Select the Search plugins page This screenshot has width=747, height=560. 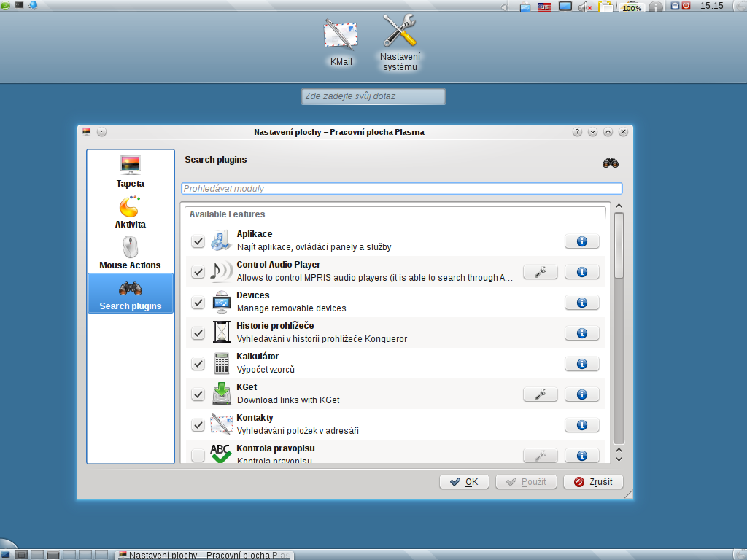pyautogui.click(x=131, y=293)
